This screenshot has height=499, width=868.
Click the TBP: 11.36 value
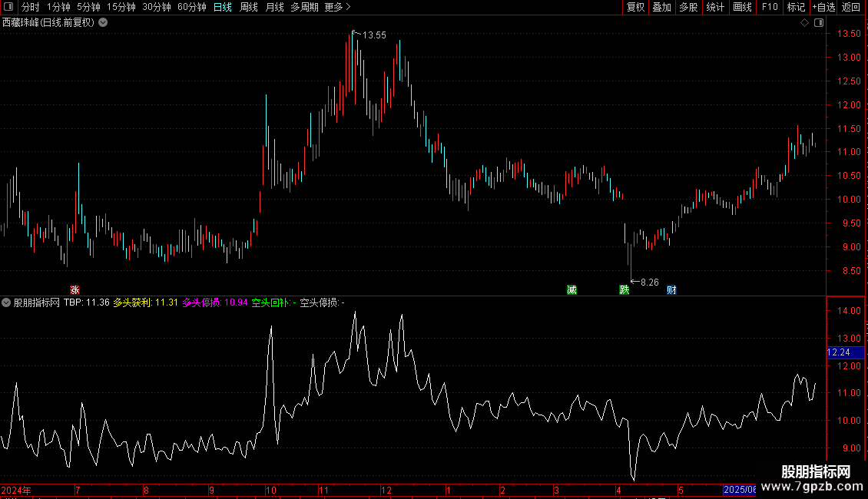86,302
